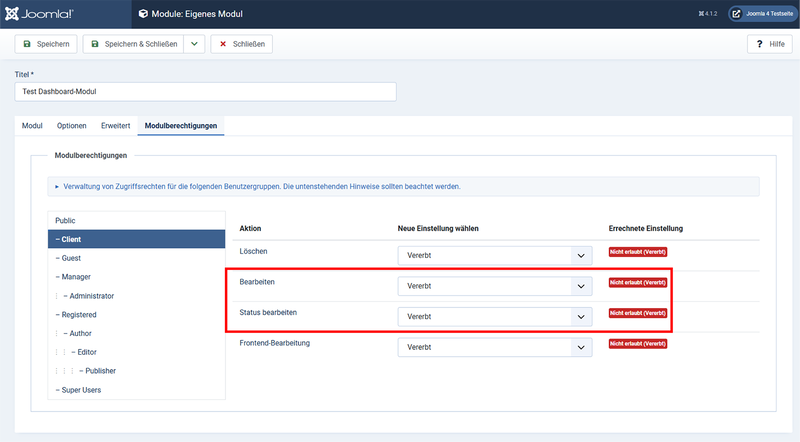Click the Schließen close button
The height and width of the screenshot is (442, 800).
pyautogui.click(x=242, y=44)
